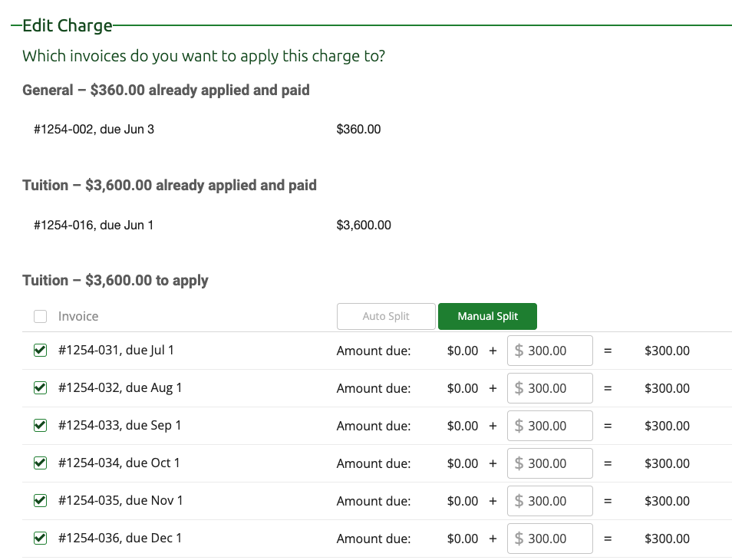
Task: Click the $360.00 paid amount
Action: [358, 130]
